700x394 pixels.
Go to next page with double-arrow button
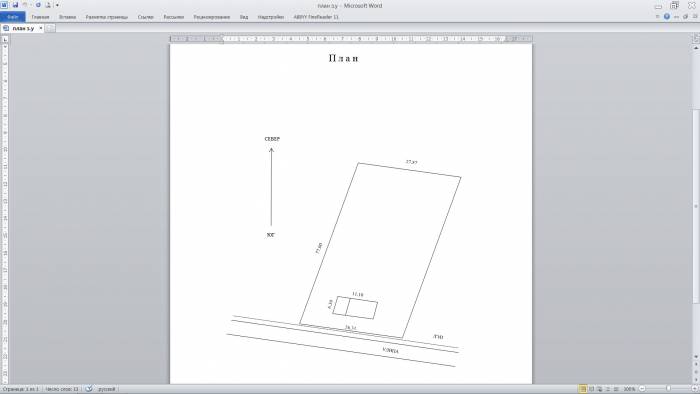696,379
